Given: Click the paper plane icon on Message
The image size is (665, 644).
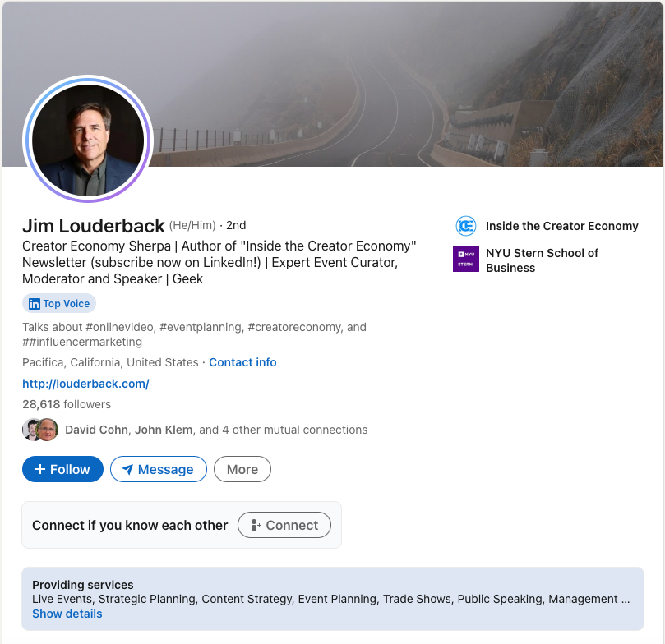Looking at the screenshot, I should pos(127,469).
